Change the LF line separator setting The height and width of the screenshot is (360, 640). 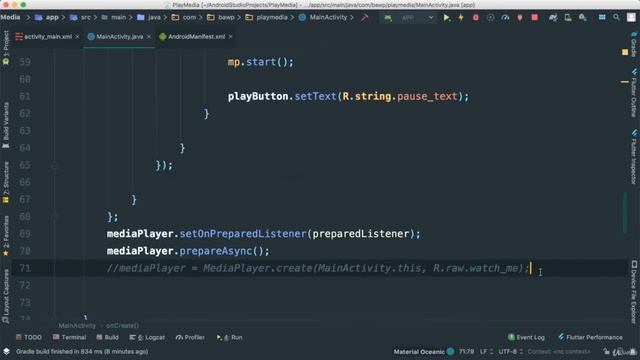tap(486, 351)
